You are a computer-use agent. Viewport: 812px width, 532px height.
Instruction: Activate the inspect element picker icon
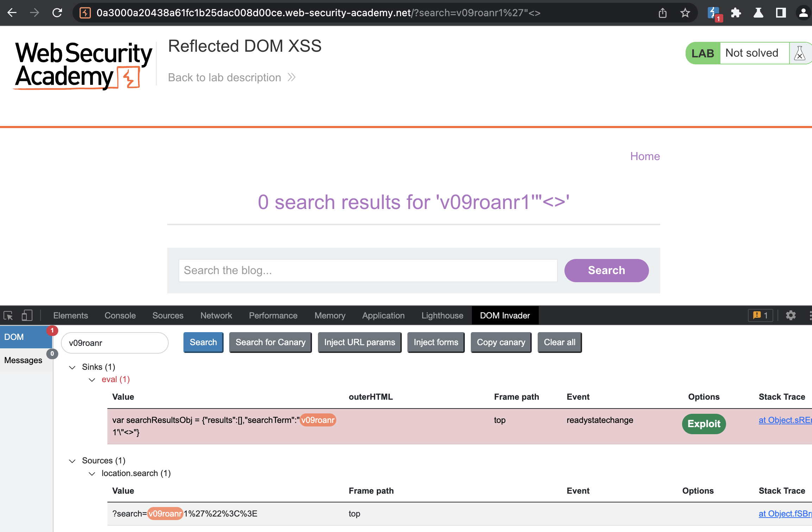click(8, 315)
